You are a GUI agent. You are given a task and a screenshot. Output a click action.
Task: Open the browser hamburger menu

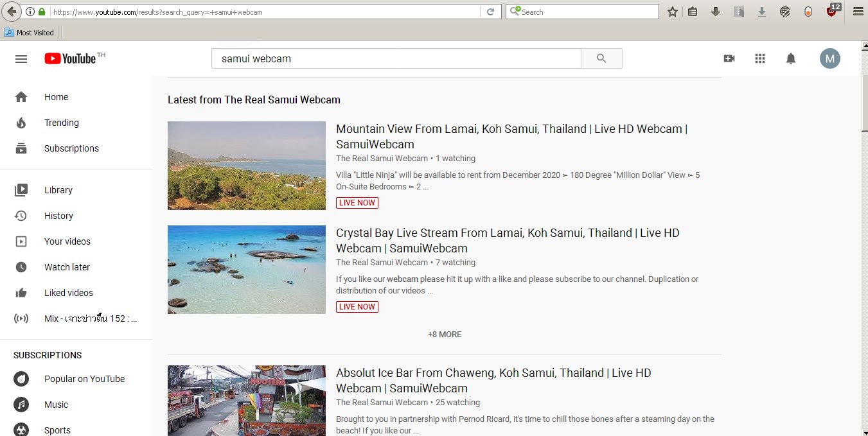pyautogui.click(x=858, y=12)
